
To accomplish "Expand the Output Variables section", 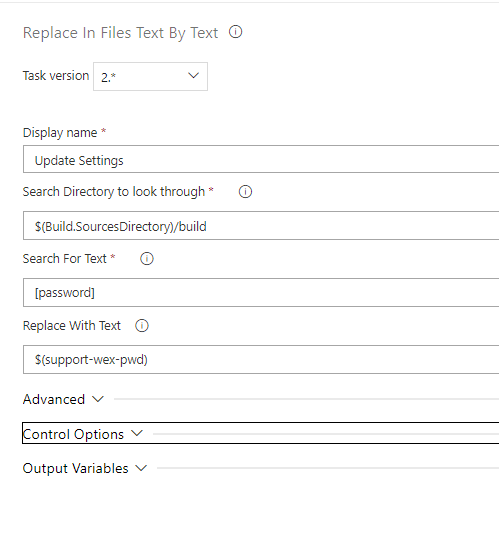I will pyautogui.click(x=85, y=468).
